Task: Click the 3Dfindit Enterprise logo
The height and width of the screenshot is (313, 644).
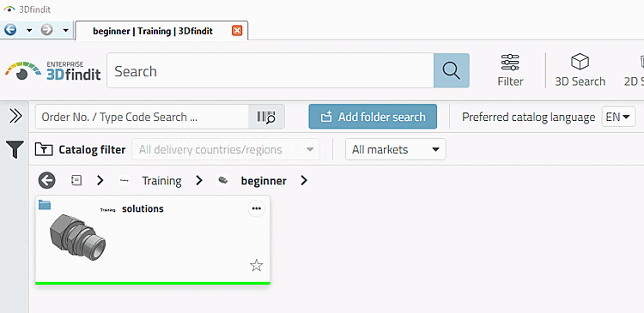Action: coord(52,70)
